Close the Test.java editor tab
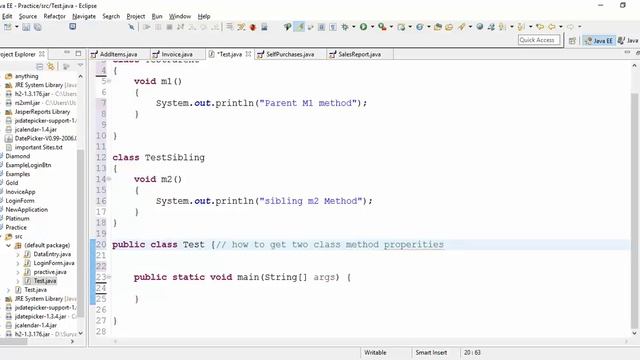Viewport: 640px width, 360px height. click(248, 54)
